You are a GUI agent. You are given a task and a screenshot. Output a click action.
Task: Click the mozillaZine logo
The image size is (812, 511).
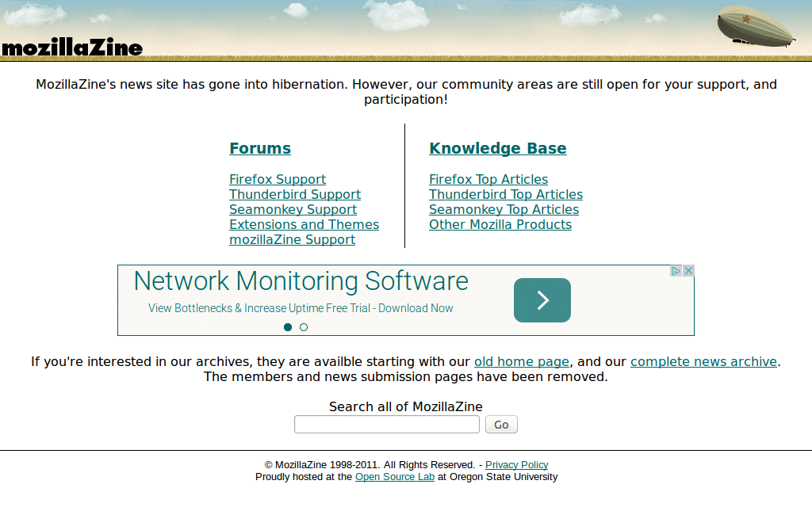pyautogui.click(x=72, y=47)
